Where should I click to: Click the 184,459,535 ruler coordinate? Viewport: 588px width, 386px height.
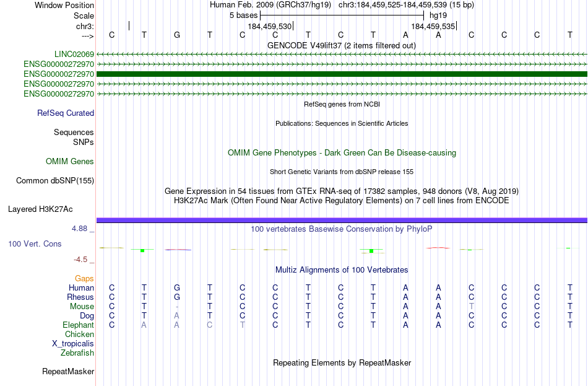coord(433,26)
